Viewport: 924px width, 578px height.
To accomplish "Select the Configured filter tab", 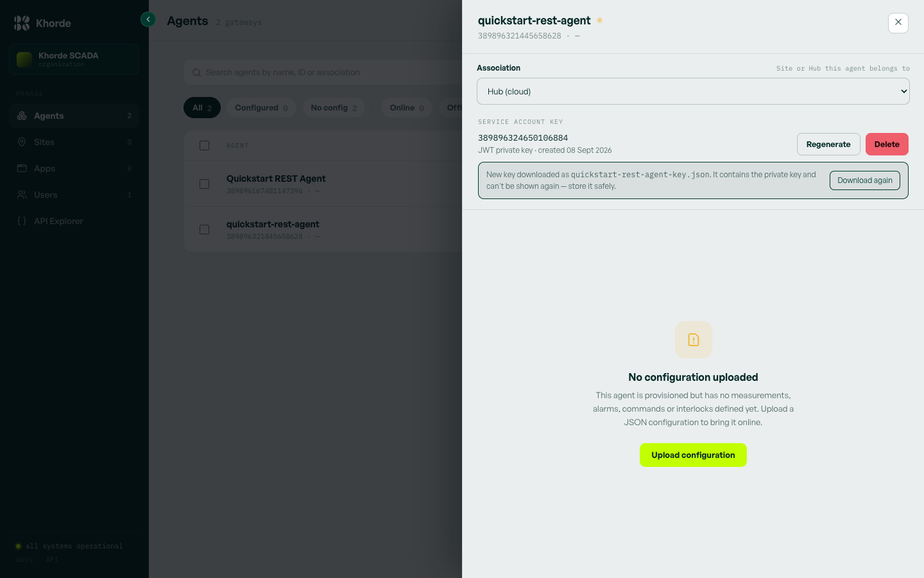I will coord(261,108).
